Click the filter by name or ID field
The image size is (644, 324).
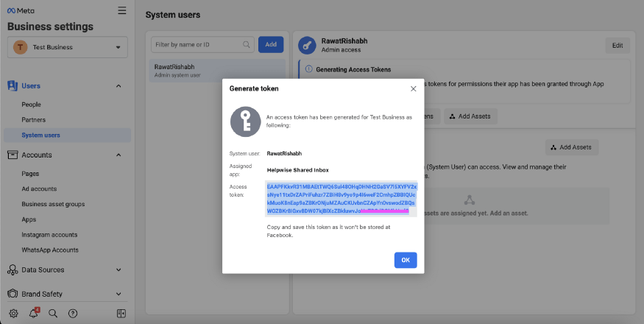tap(202, 45)
